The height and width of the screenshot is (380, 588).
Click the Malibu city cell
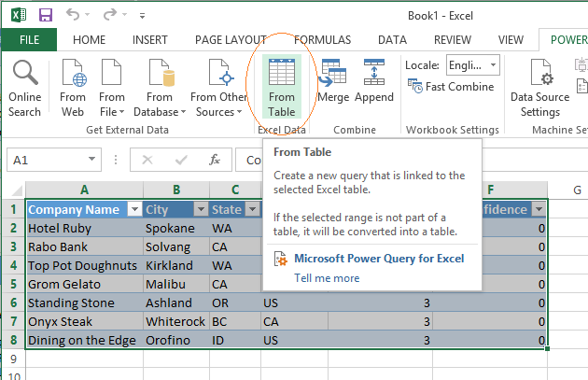(x=176, y=284)
